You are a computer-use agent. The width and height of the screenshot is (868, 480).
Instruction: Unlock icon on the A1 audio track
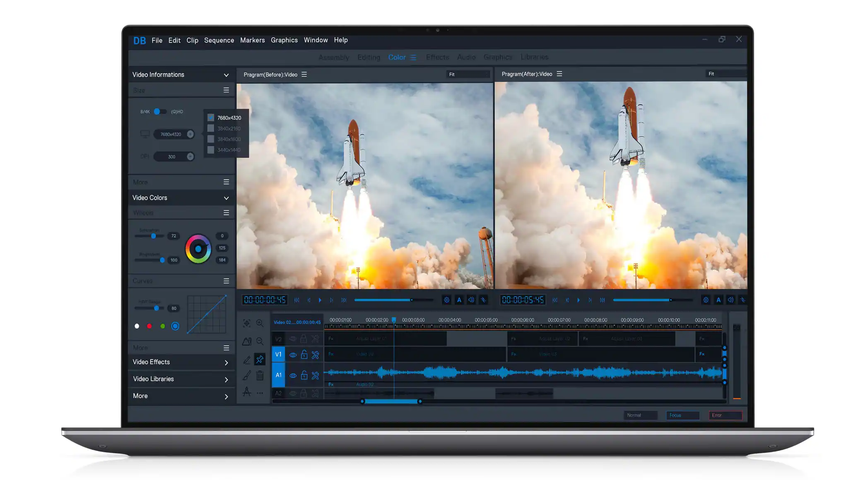tap(304, 375)
